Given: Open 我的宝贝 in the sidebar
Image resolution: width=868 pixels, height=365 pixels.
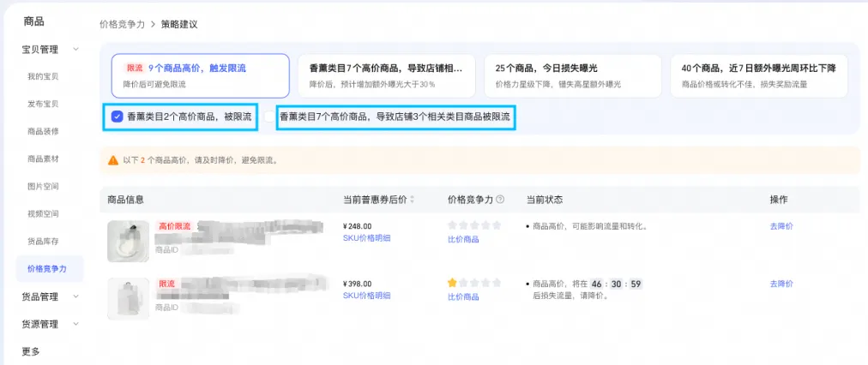Looking at the screenshot, I should (43, 76).
